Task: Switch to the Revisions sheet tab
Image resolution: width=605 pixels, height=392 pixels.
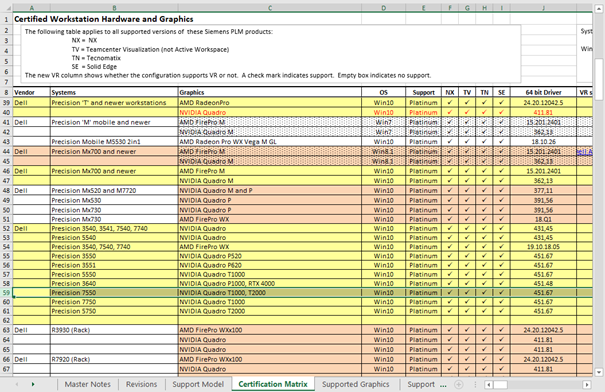Action: click(x=142, y=384)
